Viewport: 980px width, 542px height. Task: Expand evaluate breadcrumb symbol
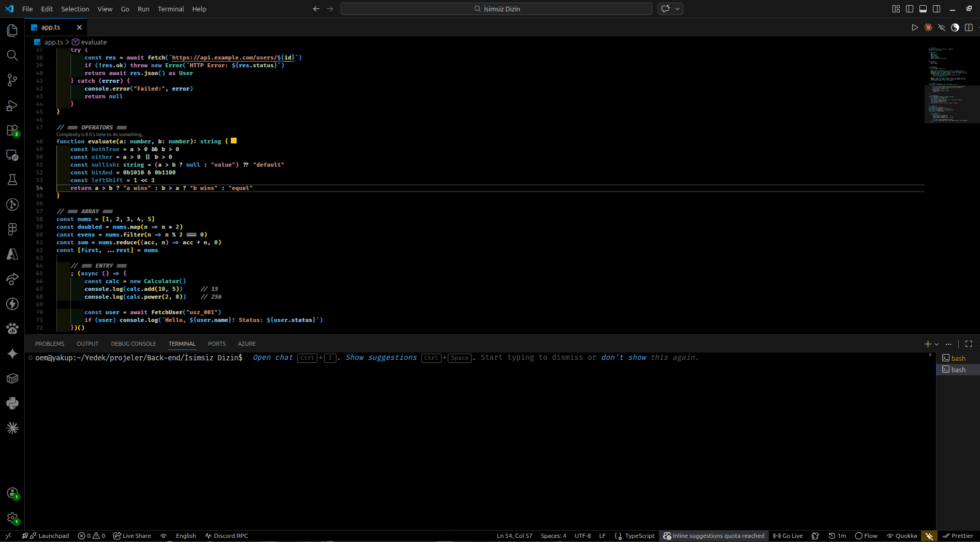pos(90,42)
